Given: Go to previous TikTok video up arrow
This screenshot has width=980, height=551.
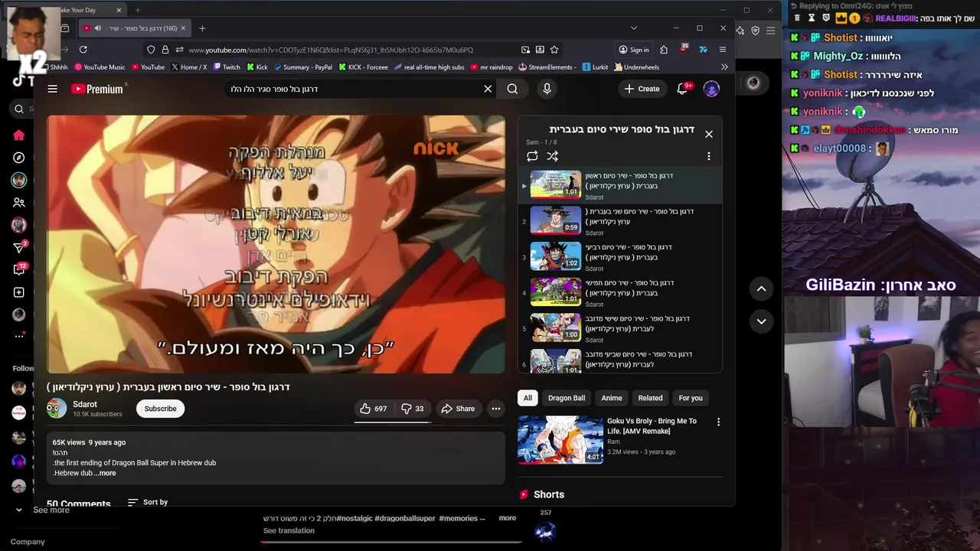Looking at the screenshot, I should 761,289.
